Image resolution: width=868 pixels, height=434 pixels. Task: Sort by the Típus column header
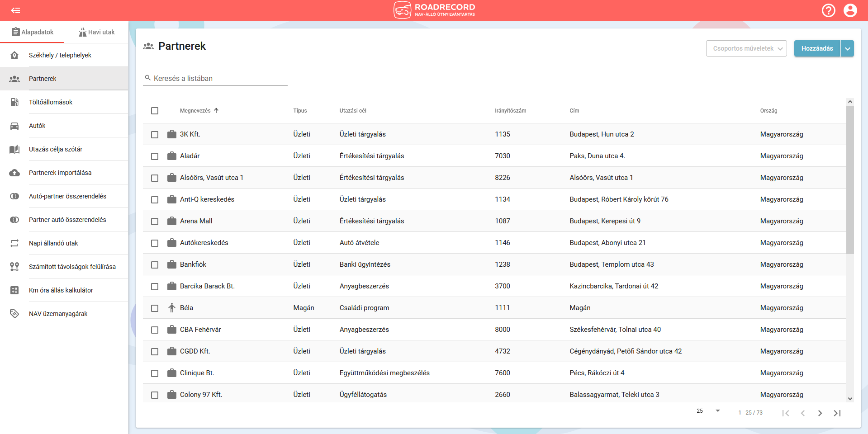pyautogui.click(x=300, y=111)
